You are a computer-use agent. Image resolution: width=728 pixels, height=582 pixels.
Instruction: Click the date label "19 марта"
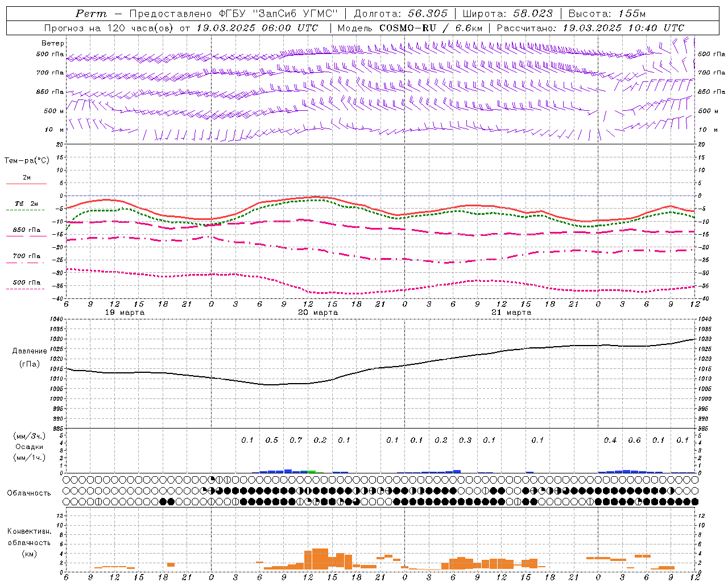click(x=125, y=313)
